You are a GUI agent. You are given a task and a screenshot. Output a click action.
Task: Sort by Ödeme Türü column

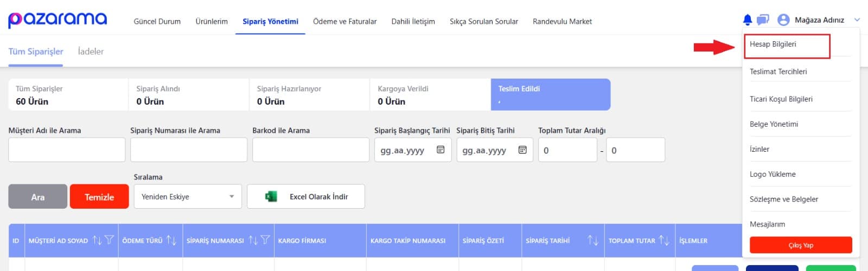click(x=171, y=240)
